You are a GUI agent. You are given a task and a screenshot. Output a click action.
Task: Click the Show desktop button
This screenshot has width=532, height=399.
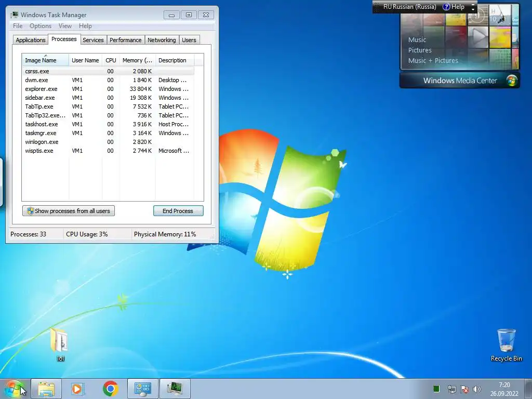tap(528, 389)
